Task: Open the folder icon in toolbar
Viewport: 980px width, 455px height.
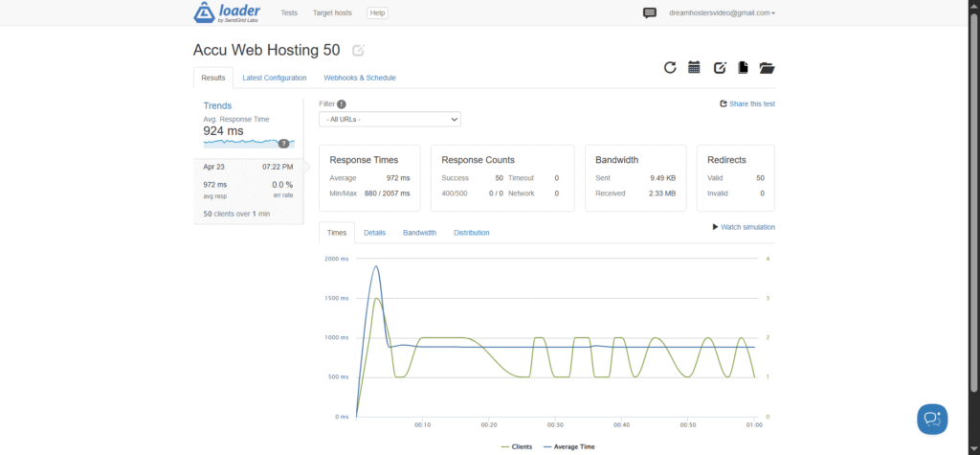Action: click(x=767, y=68)
